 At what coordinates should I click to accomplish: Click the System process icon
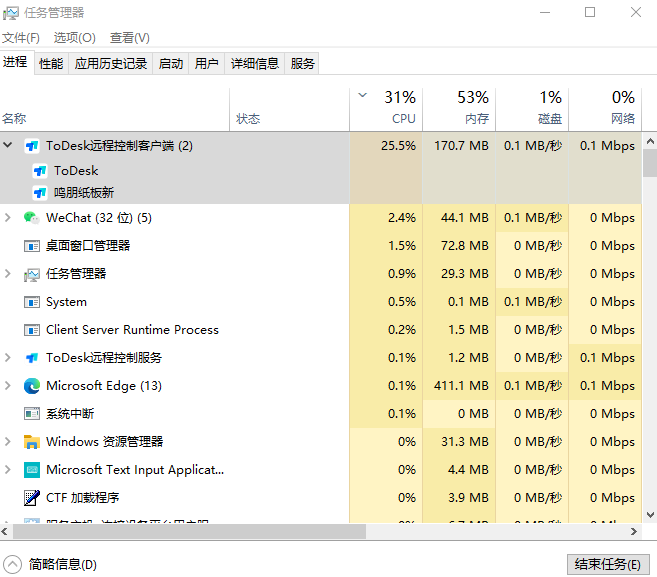32,302
